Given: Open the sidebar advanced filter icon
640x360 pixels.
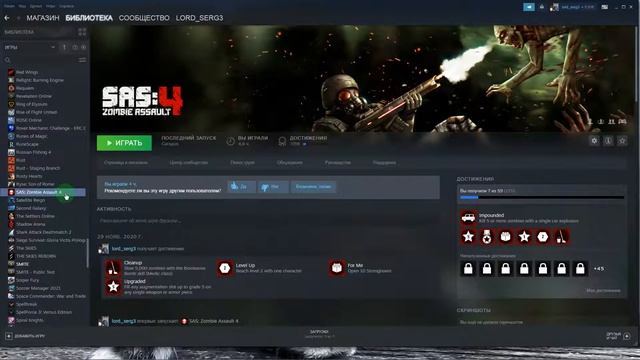Looking at the screenshot, I should point(82,60).
